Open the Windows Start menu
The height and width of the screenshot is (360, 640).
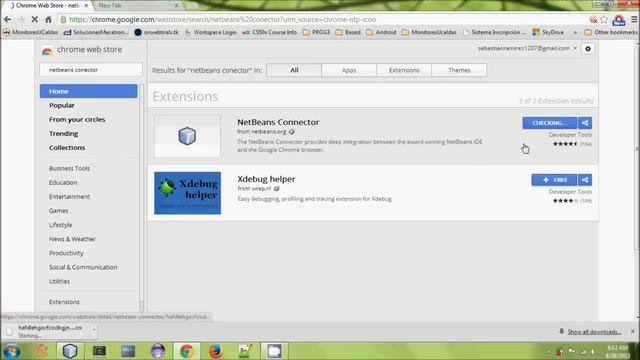pos(12,351)
